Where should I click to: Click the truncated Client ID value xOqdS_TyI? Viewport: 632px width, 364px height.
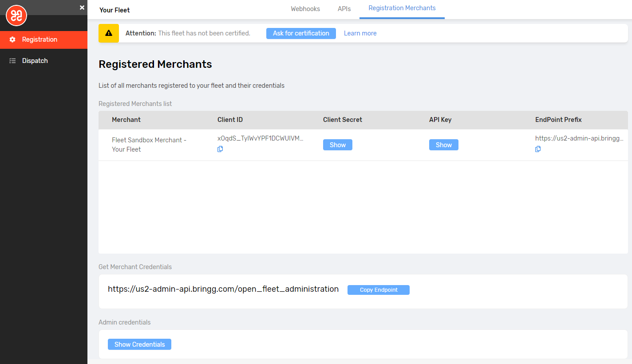(x=261, y=138)
